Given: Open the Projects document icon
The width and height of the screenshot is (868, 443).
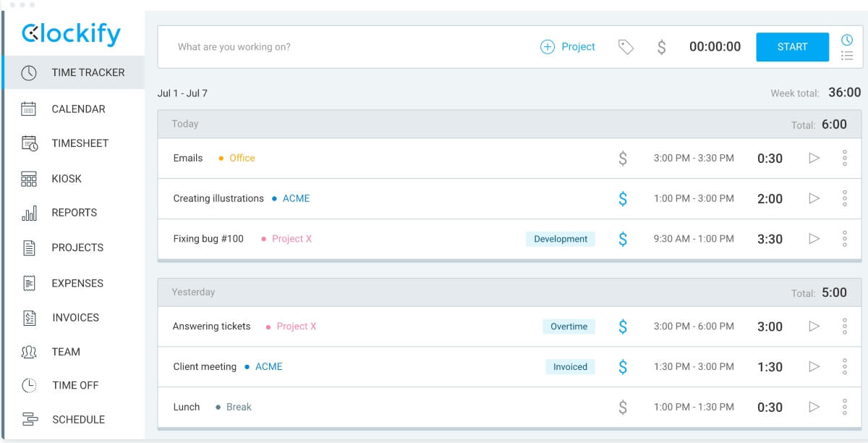Looking at the screenshot, I should click(x=29, y=248).
